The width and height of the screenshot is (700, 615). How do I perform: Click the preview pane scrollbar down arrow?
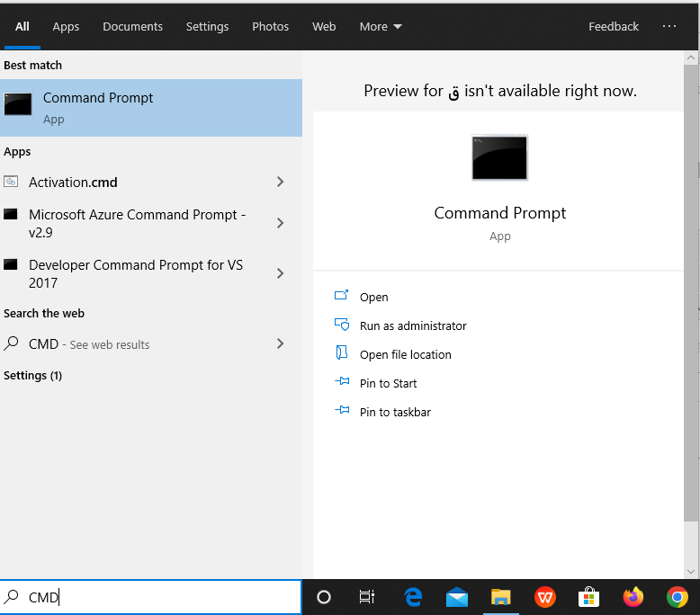(691, 571)
